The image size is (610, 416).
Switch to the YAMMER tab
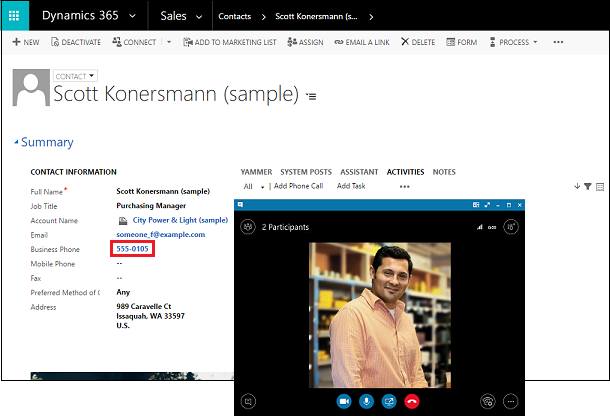pos(256,172)
